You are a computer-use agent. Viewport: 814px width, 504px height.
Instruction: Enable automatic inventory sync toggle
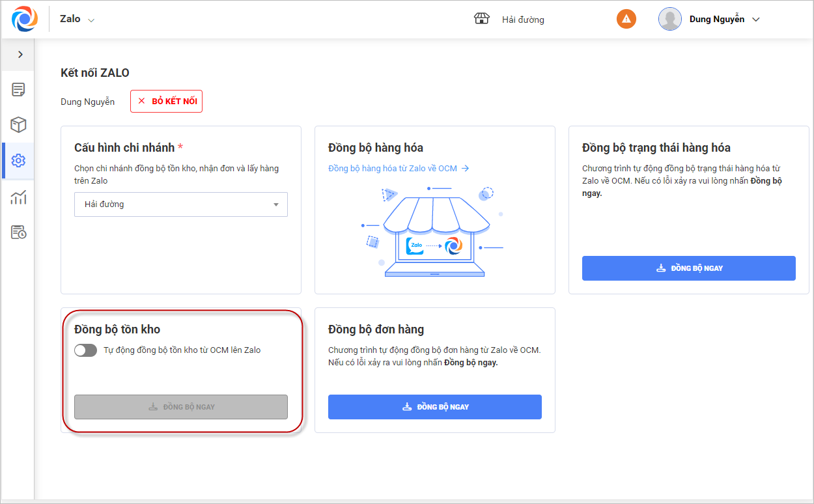click(85, 350)
